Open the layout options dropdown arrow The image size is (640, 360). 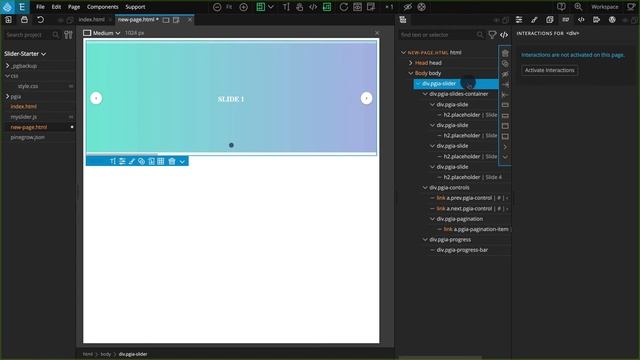(271, 7)
